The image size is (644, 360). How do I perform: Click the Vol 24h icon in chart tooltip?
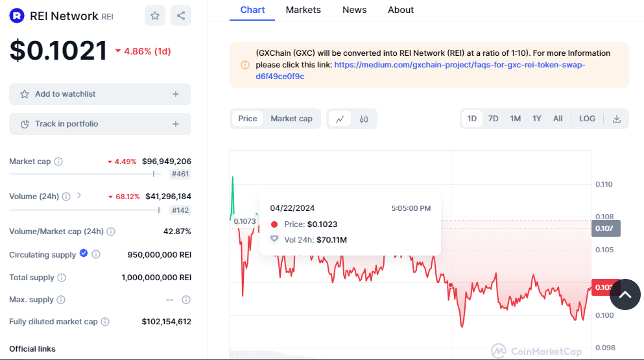coord(274,239)
